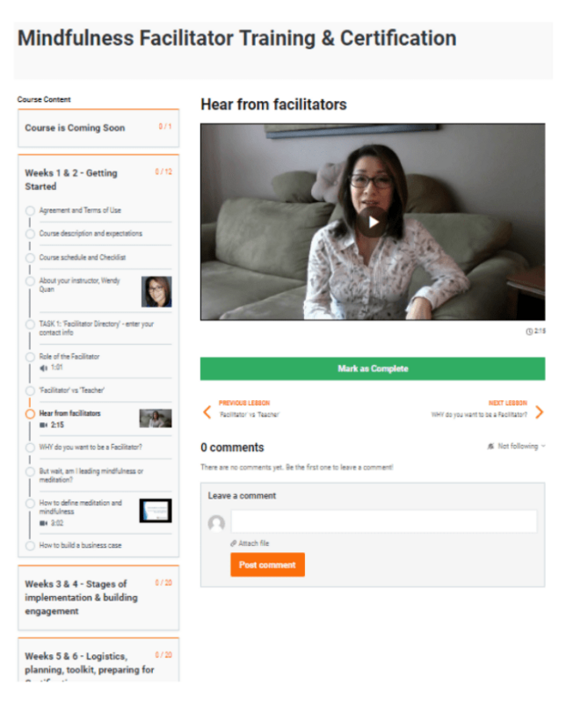Click the Leave a comment text field
This screenshot has height=728, width=566.
click(384, 521)
